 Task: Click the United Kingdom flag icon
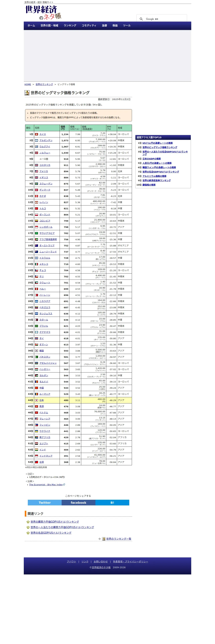tap(37, 178)
